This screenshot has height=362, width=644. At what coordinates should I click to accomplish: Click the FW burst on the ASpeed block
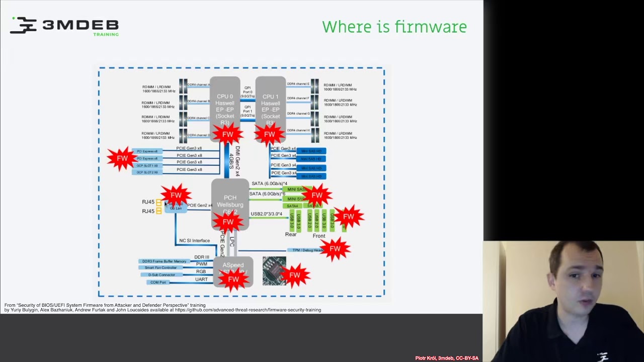tap(233, 279)
